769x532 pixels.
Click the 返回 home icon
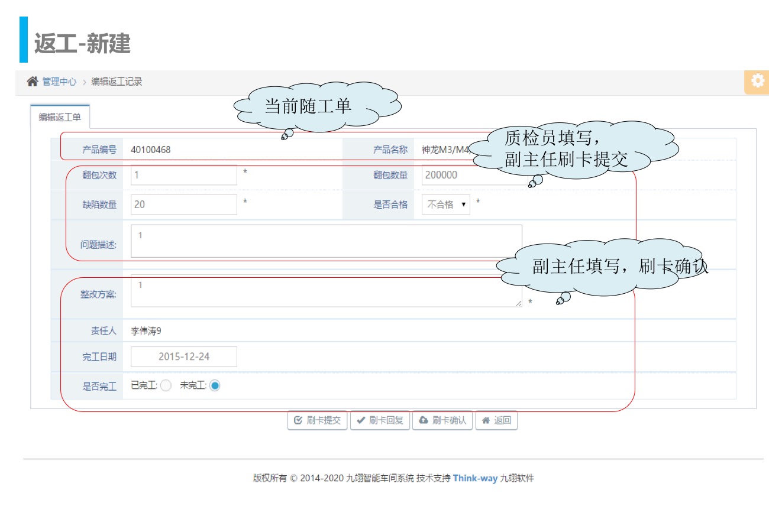click(486, 420)
